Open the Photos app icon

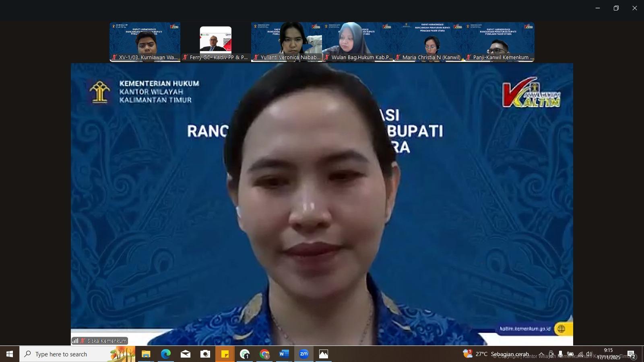click(324, 354)
